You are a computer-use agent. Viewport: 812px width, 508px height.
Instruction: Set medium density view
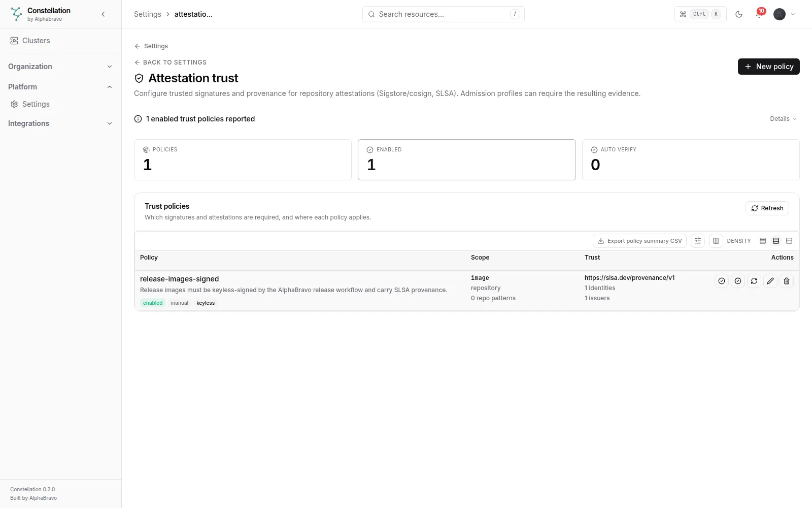(x=776, y=241)
